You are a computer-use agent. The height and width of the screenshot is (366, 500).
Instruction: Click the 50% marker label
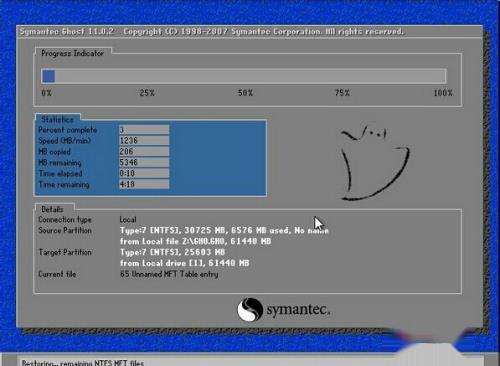point(245,93)
